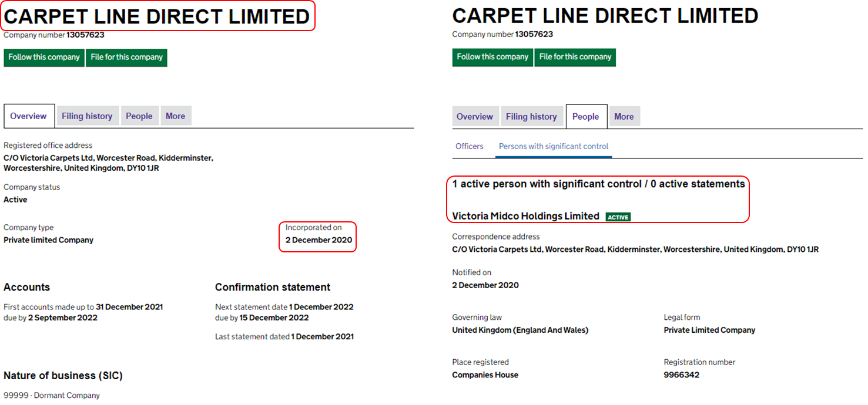The image size is (868, 405).
Task: Click File for this company in right page
Action: pyautogui.click(x=575, y=57)
